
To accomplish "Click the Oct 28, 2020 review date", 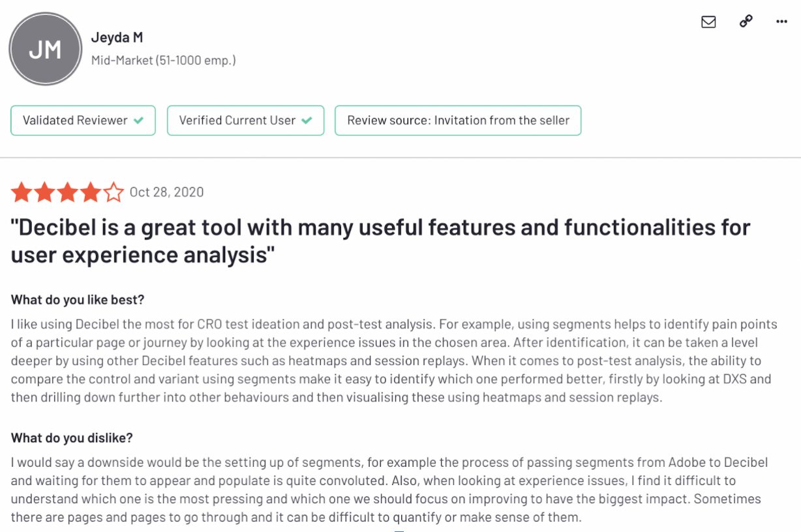I will click(x=166, y=192).
